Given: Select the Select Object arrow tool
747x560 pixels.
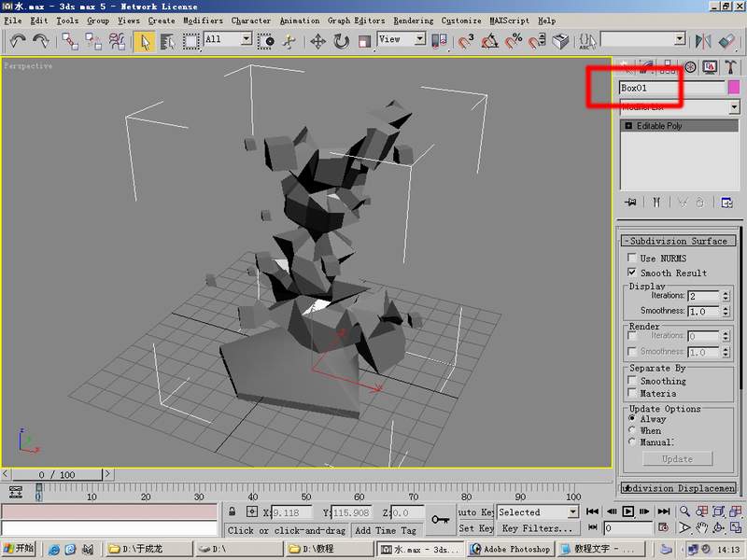Looking at the screenshot, I should [145, 41].
